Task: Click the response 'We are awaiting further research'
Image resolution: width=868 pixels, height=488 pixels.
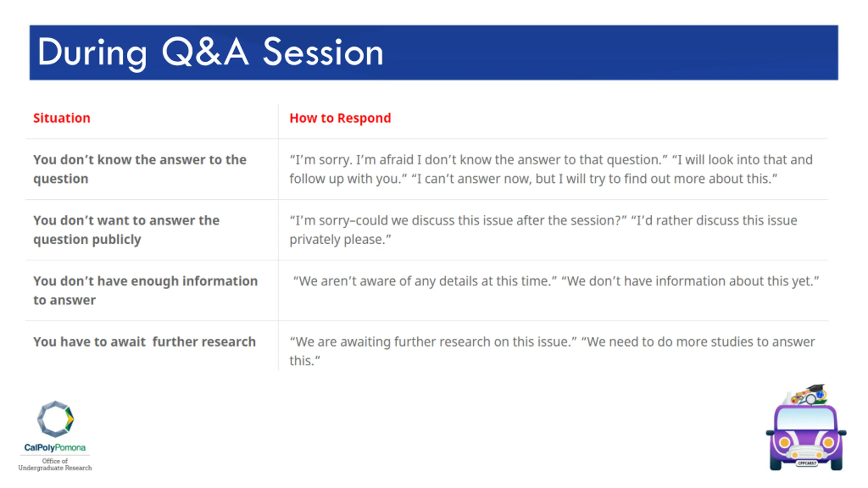Action: coord(552,351)
